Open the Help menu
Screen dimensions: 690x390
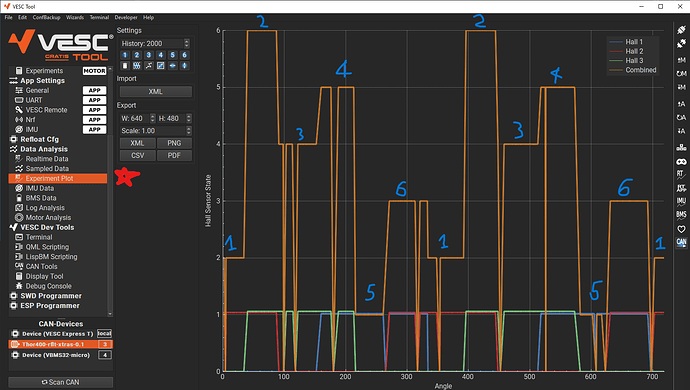[x=149, y=18]
